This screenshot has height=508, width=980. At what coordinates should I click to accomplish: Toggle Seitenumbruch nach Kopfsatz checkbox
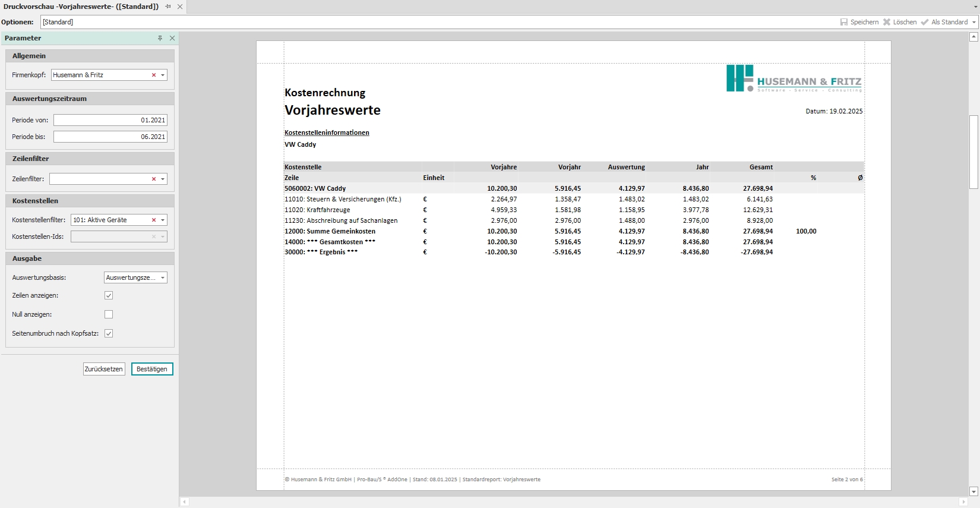click(109, 333)
